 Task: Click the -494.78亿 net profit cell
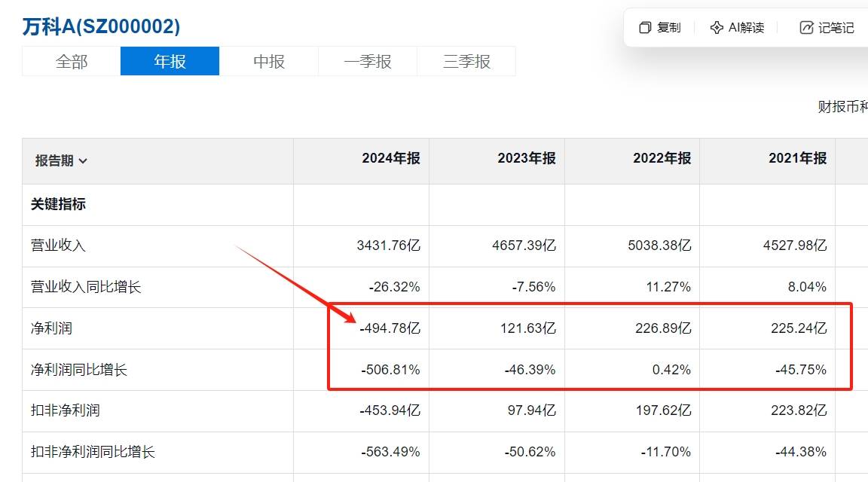390,328
